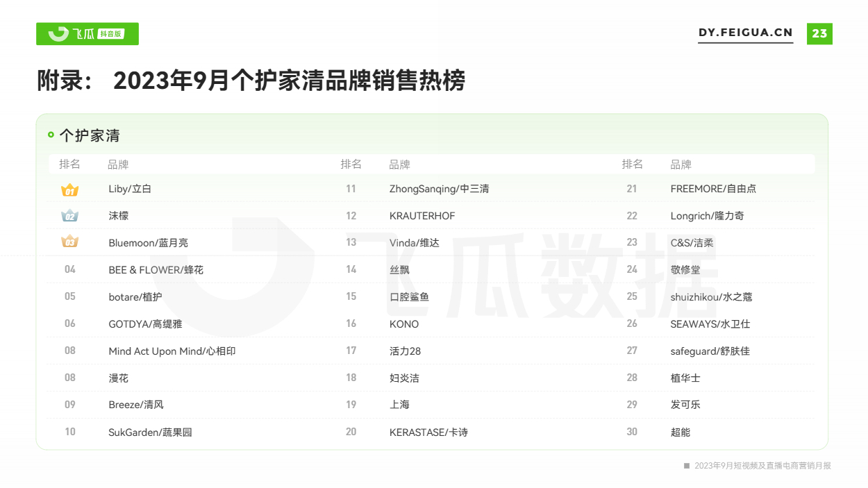Click the small gray square in the footer

point(687,466)
